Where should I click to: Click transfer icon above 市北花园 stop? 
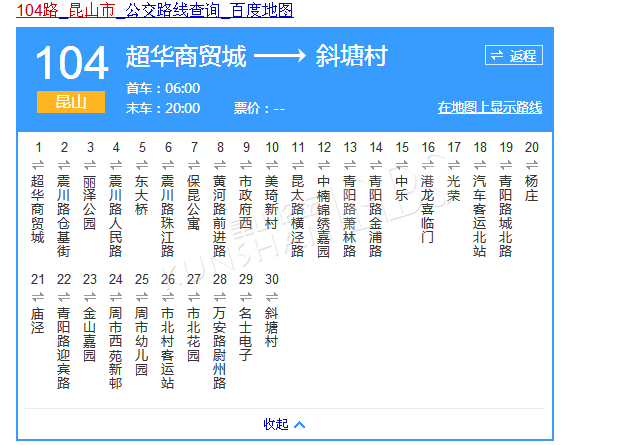[194, 297]
